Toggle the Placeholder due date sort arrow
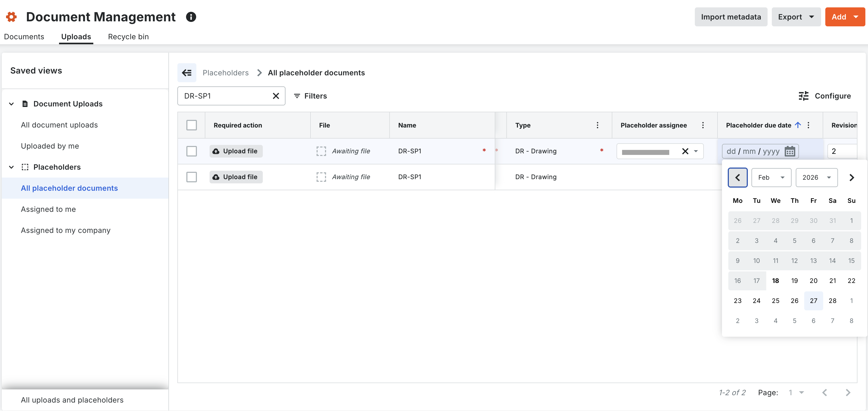The image size is (868, 411). (798, 125)
